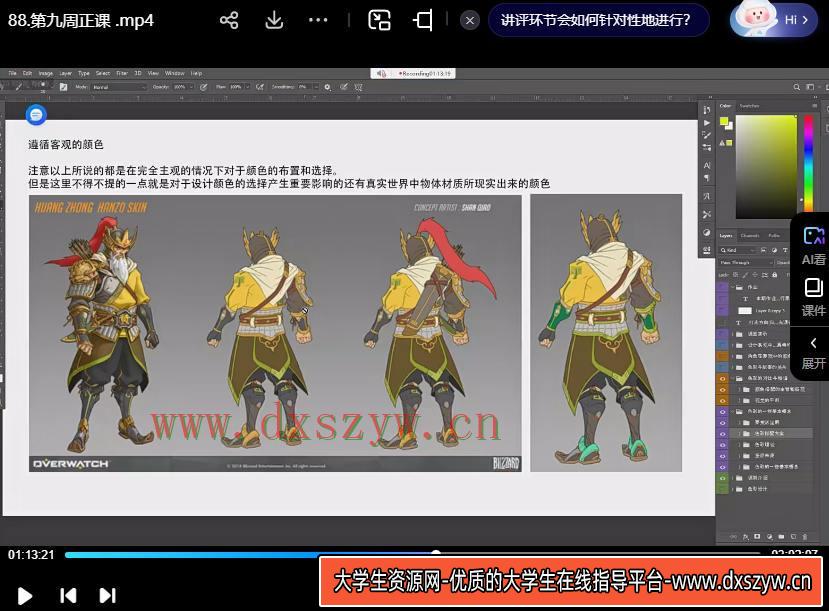The height and width of the screenshot is (611, 829).
Task: Open the Hi assistant mascot button
Action: click(773, 19)
